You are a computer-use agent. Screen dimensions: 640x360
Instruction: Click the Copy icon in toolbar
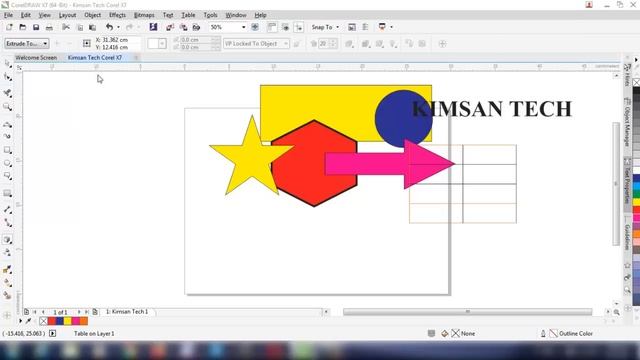point(80,27)
